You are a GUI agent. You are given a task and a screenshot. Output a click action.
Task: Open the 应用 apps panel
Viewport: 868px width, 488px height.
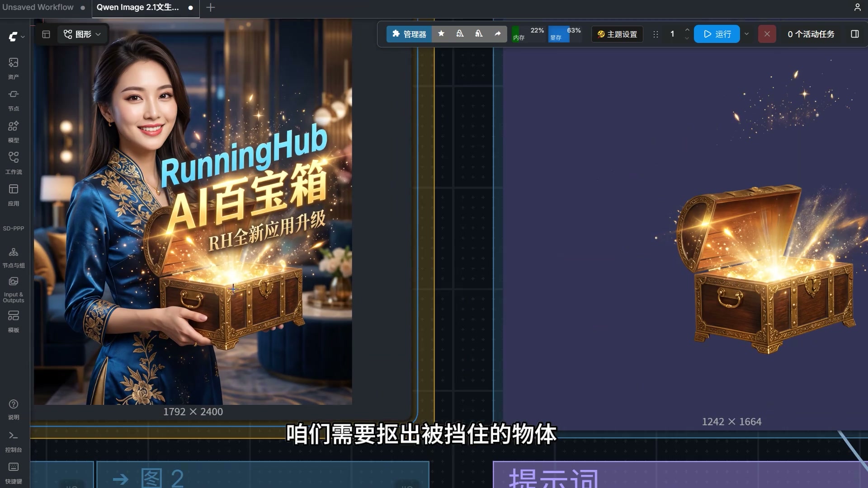point(14,195)
